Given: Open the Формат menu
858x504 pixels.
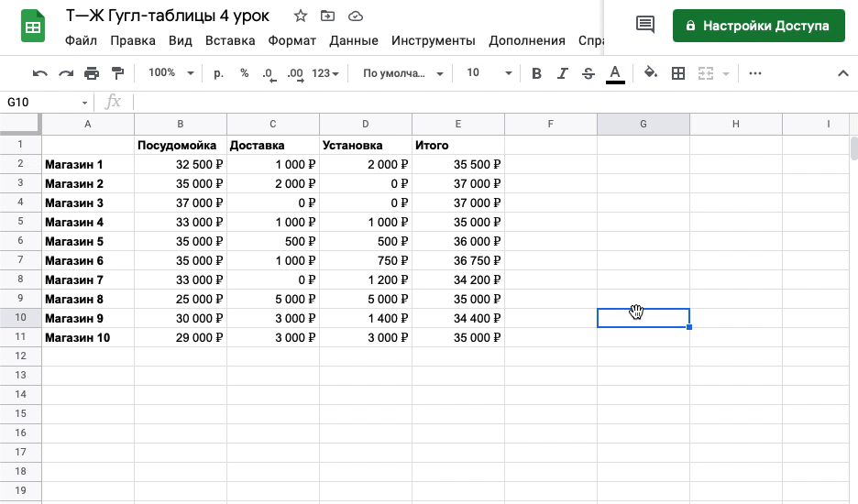Looking at the screenshot, I should 291,40.
